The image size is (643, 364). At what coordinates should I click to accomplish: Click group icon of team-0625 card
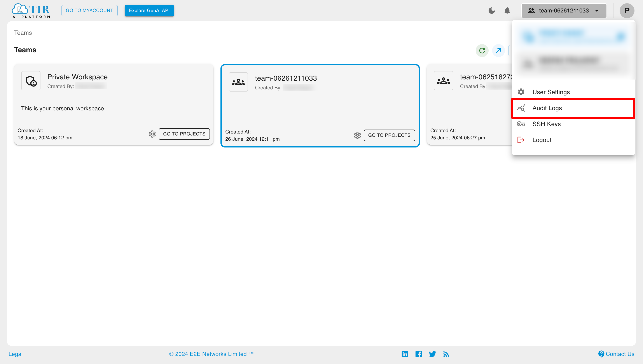tap(443, 80)
